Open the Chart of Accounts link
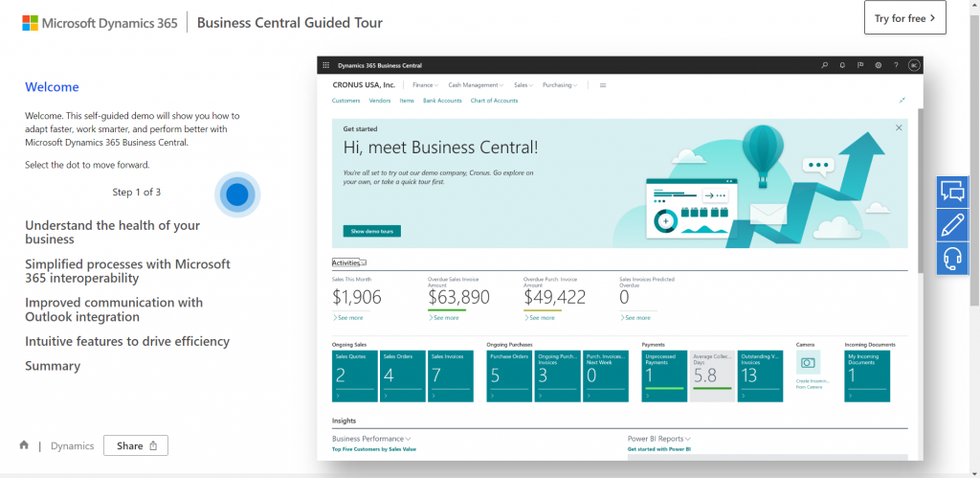The image size is (980, 478). (x=494, y=101)
